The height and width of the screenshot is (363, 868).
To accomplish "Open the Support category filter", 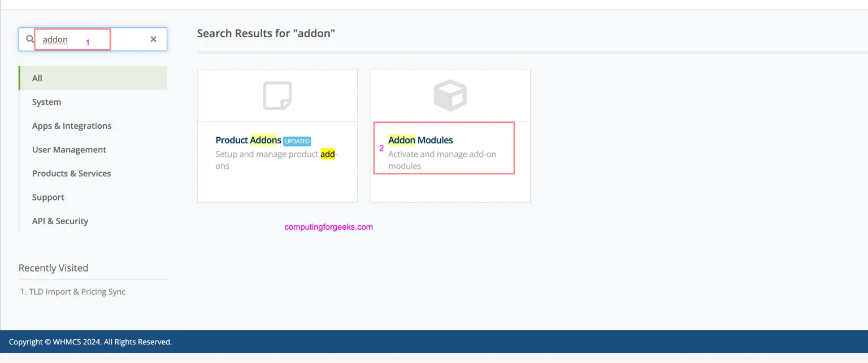I will (x=48, y=197).
